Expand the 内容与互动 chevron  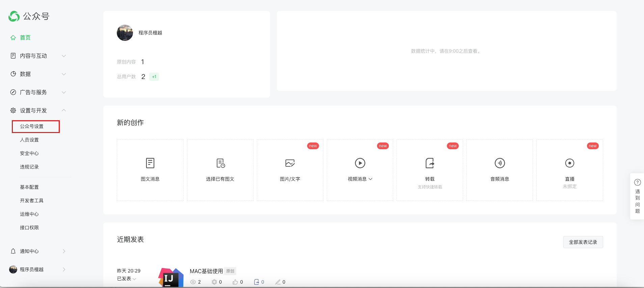point(64,56)
